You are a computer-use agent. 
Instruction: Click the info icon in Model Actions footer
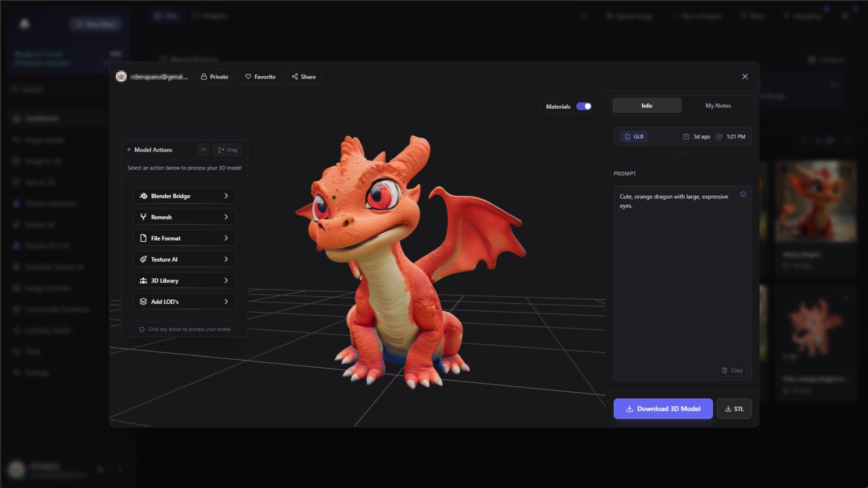click(x=142, y=329)
